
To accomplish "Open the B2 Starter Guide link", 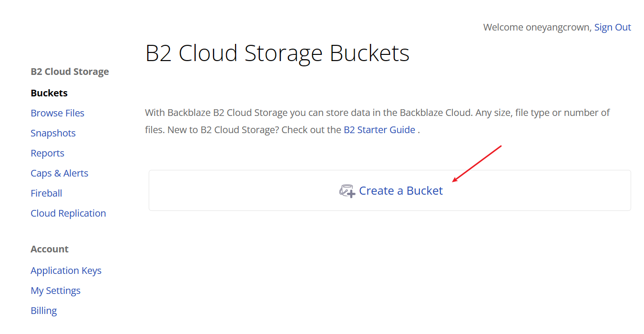I will (379, 130).
